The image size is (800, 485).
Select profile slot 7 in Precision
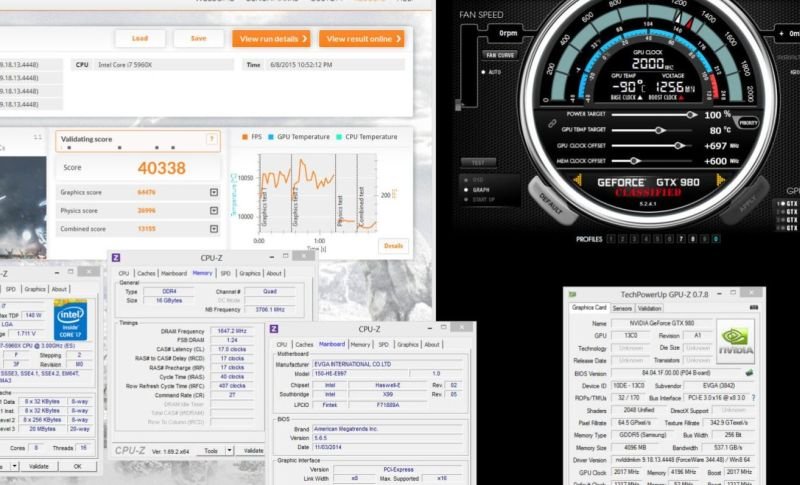click(x=681, y=239)
